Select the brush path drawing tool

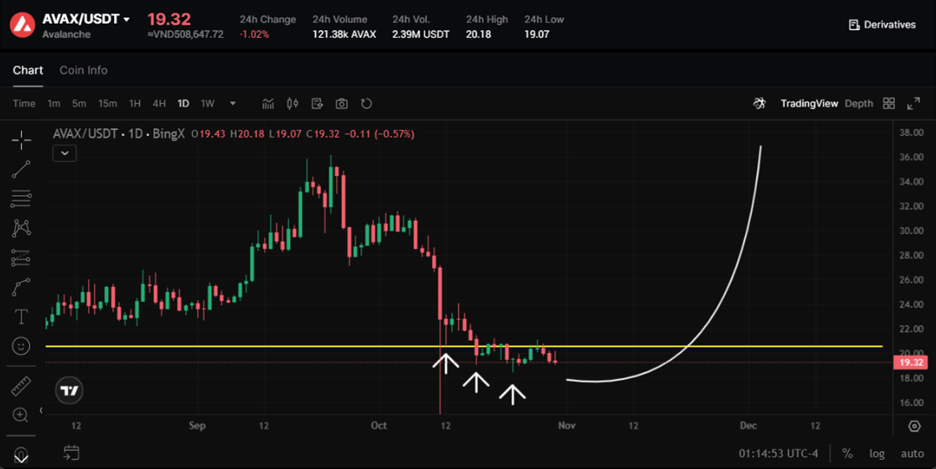[21, 287]
